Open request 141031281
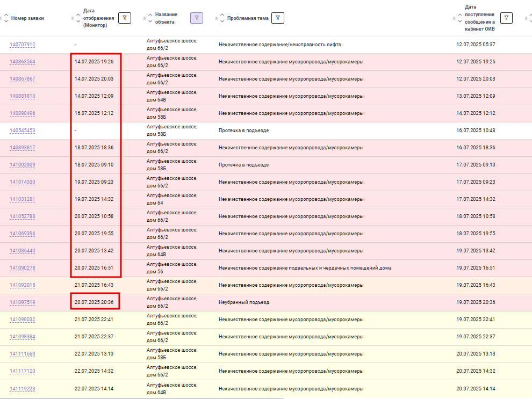The width and height of the screenshot is (532, 399). click(23, 199)
